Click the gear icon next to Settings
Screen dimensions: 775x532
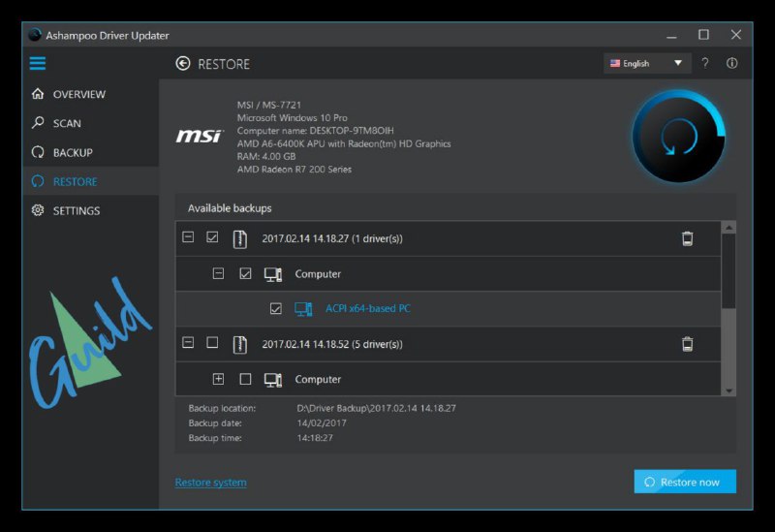point(38,210)
